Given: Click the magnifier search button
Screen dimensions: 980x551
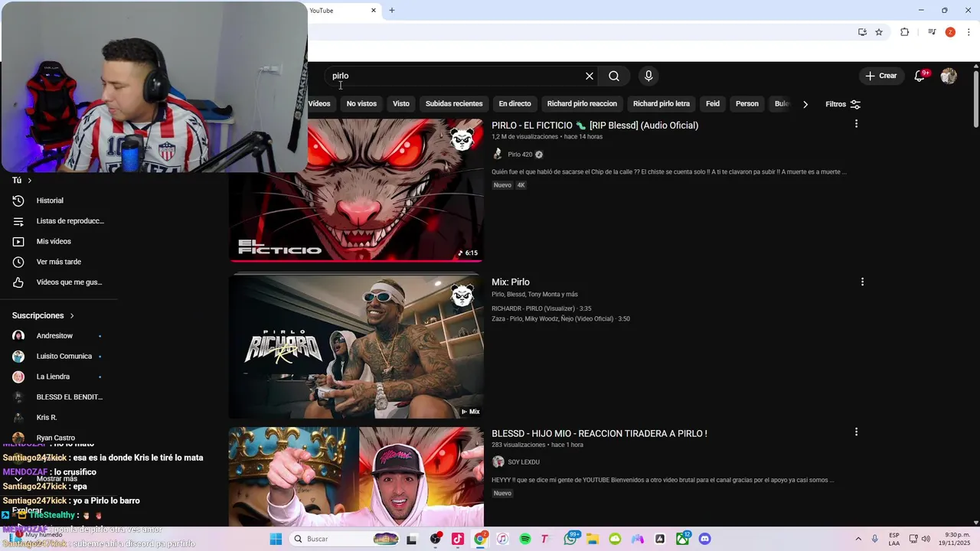Looking at the screenshot, I should tap(614, 76).
